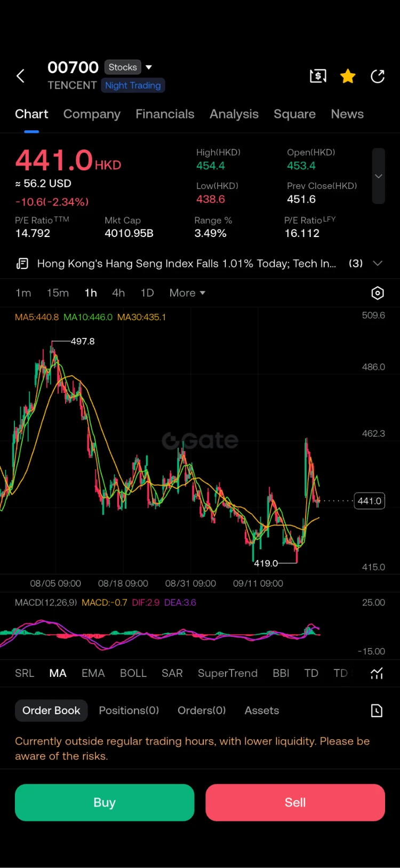Select the 1D timeframe

coord(147,293)
